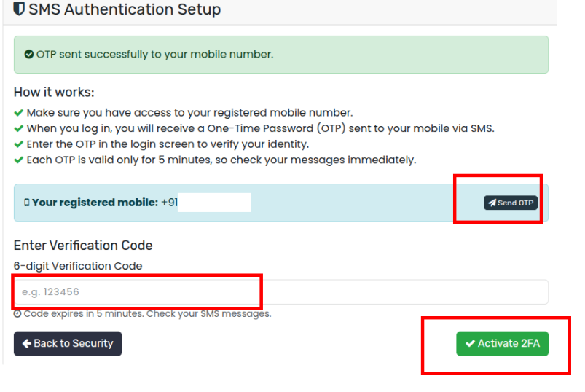
Task: Go back via Back to Security button
Action: click(68, 344)
